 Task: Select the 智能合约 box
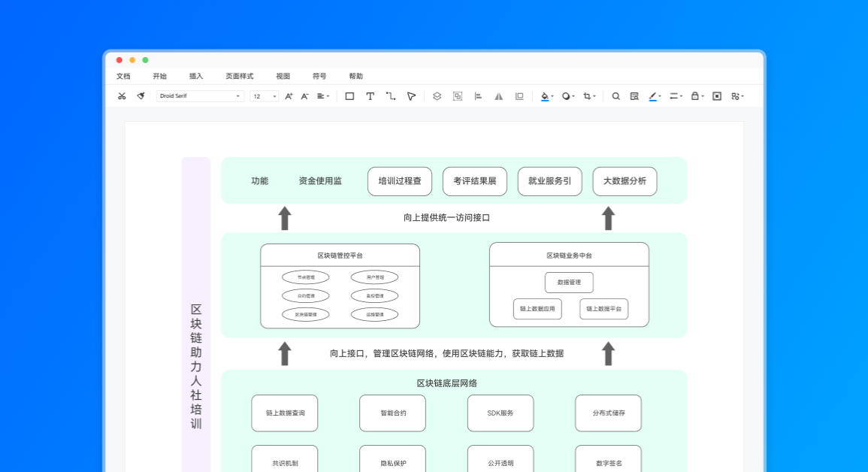click(x=392, y=413)
